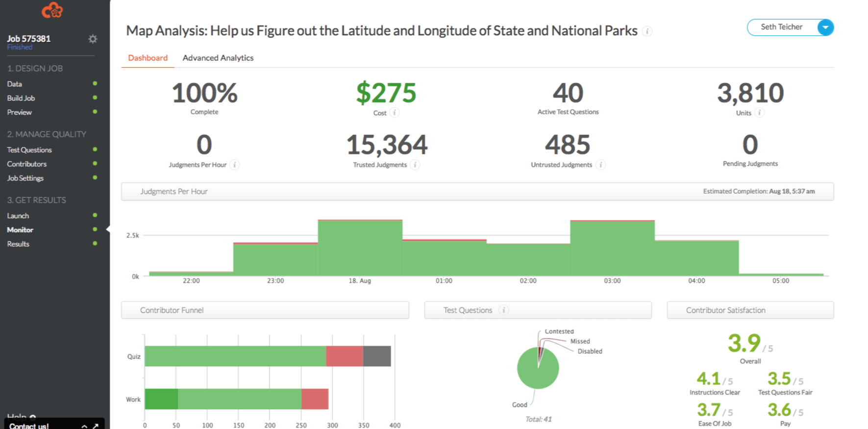Pop out the Contact us widget arrow

coord(96,426)
